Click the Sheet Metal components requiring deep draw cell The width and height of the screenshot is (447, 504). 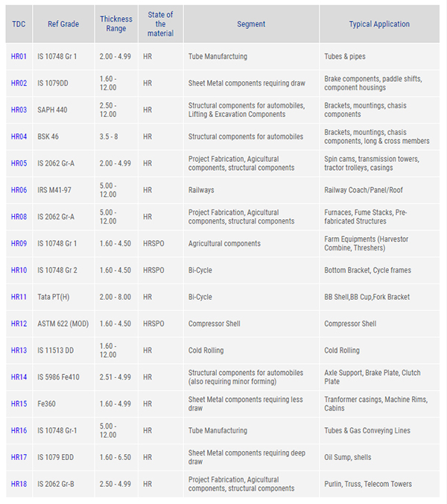click(251, 457)
